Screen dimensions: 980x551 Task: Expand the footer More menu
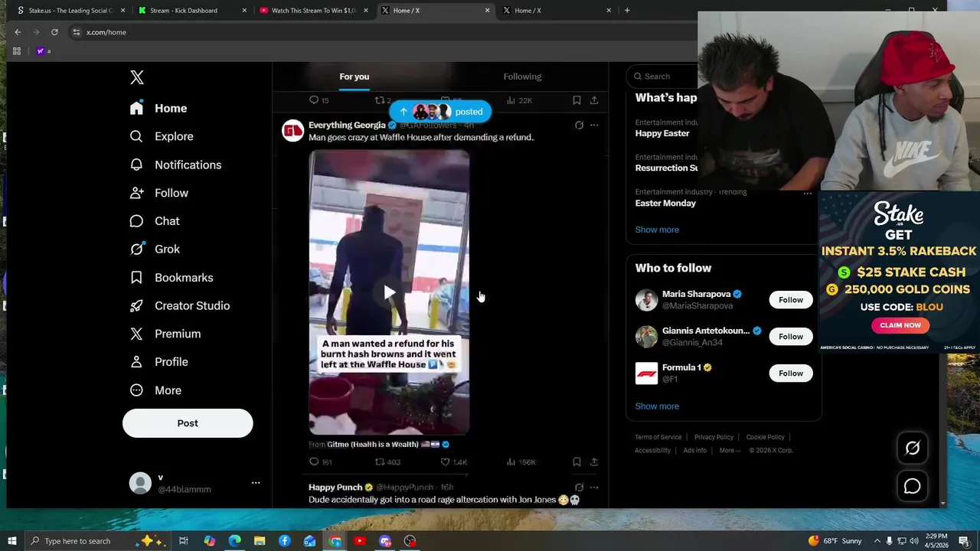[x=730, y=450]
